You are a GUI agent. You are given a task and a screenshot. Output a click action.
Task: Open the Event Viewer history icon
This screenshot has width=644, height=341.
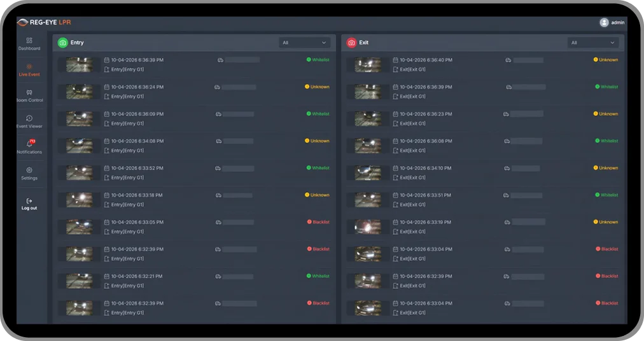coord(29,118)
